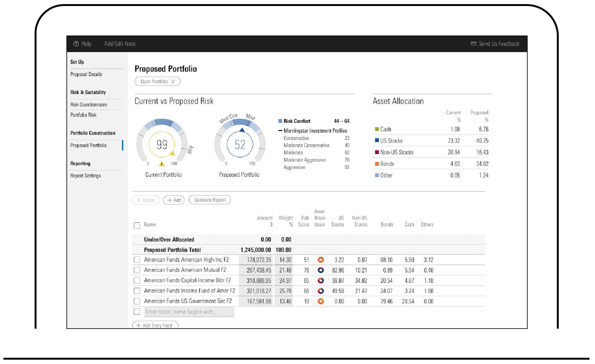Image resolution: width=595 pixels, height=364 pixels.
Task: Click asset breakdown donut for Capital Income Bldr F2
Action: click(320, 281)
